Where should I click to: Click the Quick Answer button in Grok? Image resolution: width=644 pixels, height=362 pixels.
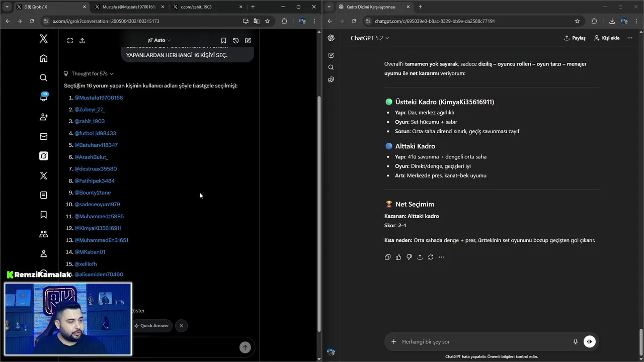click(x=151, y=326)
